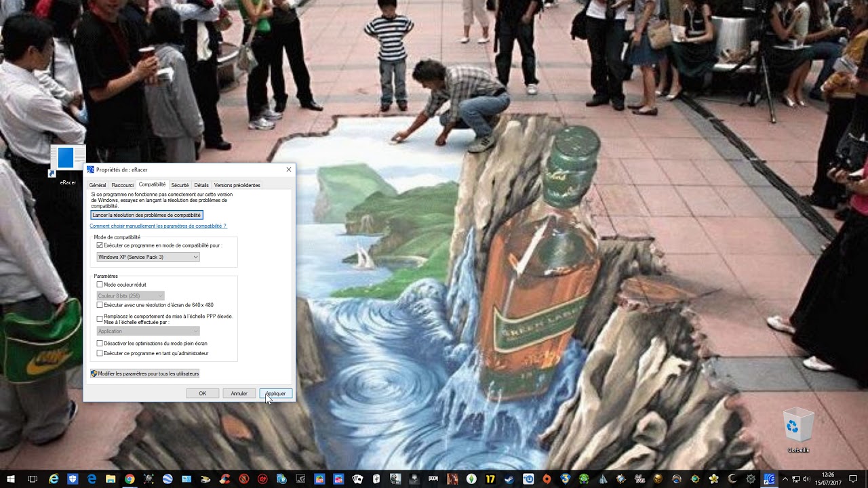The image size is (868, 488).
Task: Open CCleaner from the taskbar
Action: pos(224,479)
